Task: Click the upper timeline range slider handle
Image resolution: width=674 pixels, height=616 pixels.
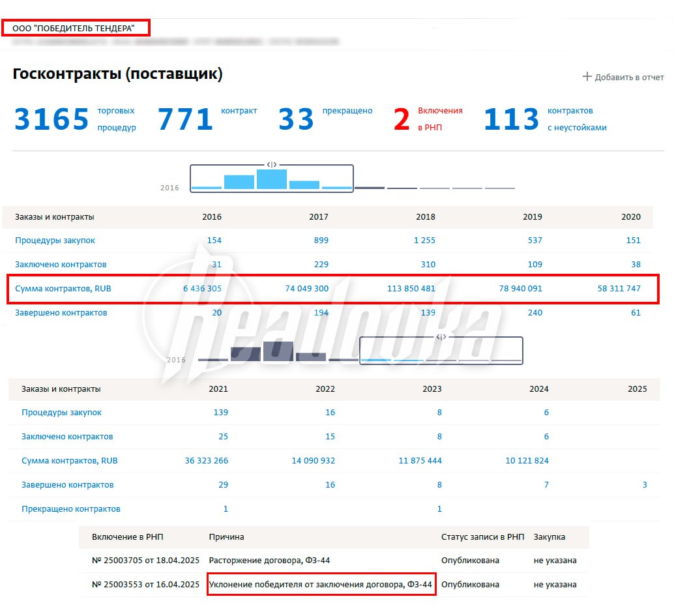Action: coord(272,165)
